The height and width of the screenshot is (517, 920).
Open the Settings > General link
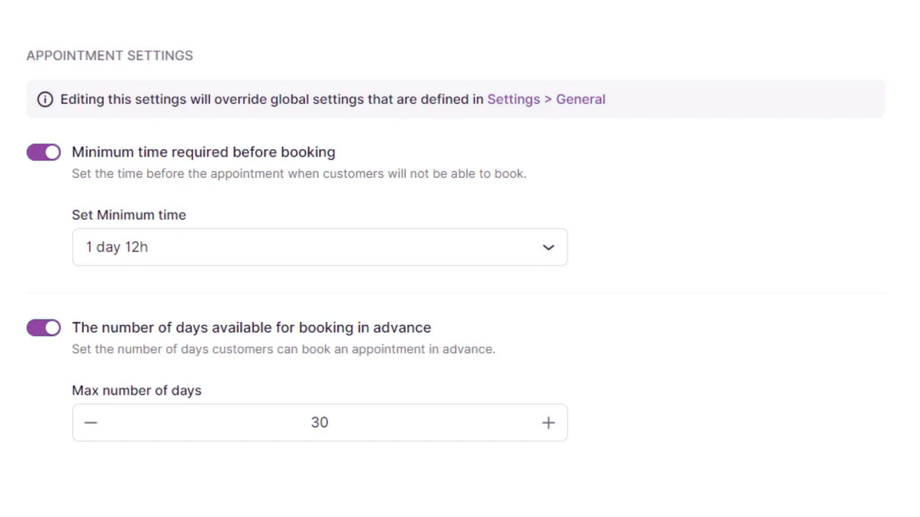(546, 99)
